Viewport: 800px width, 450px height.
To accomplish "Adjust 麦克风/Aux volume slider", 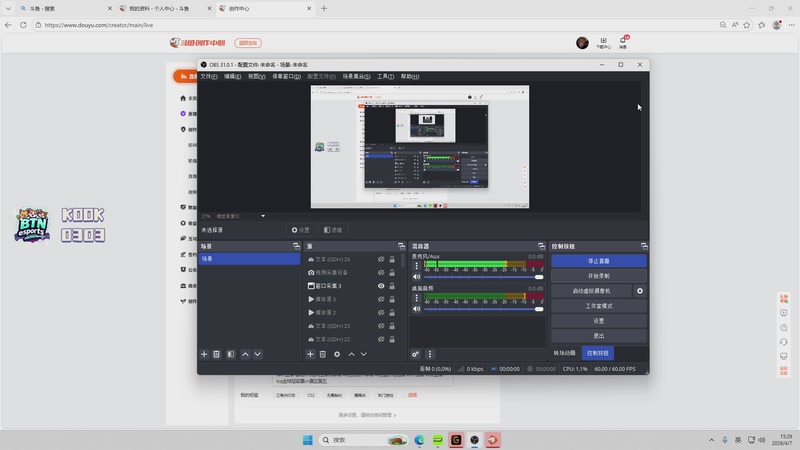I will 483,277.
